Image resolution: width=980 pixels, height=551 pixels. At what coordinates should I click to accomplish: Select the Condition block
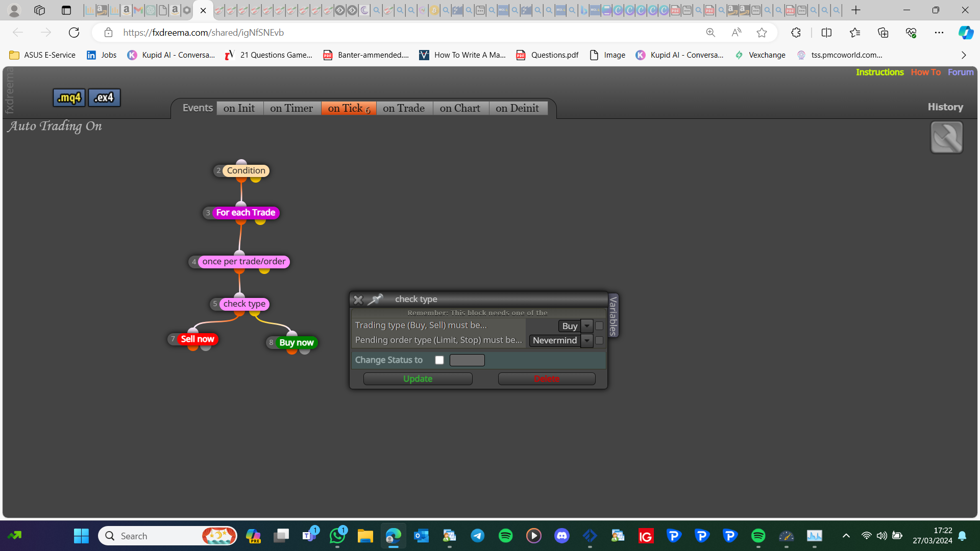pos(246,171)
